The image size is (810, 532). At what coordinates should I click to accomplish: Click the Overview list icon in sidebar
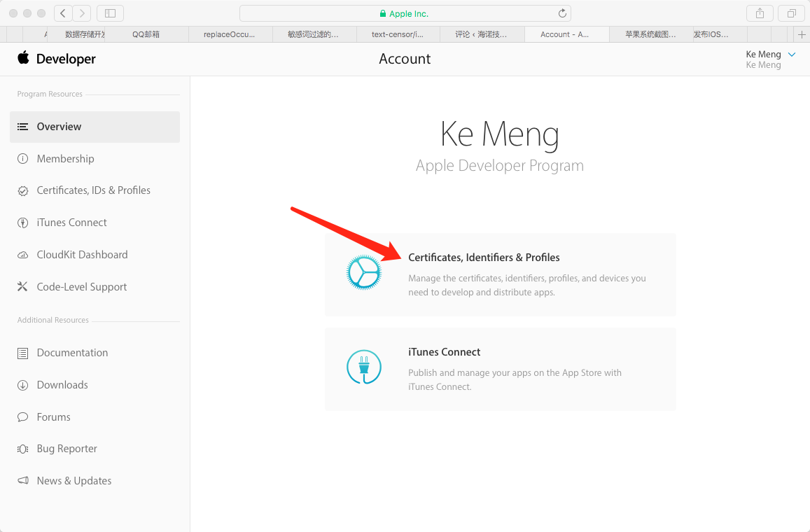[22, 127]
